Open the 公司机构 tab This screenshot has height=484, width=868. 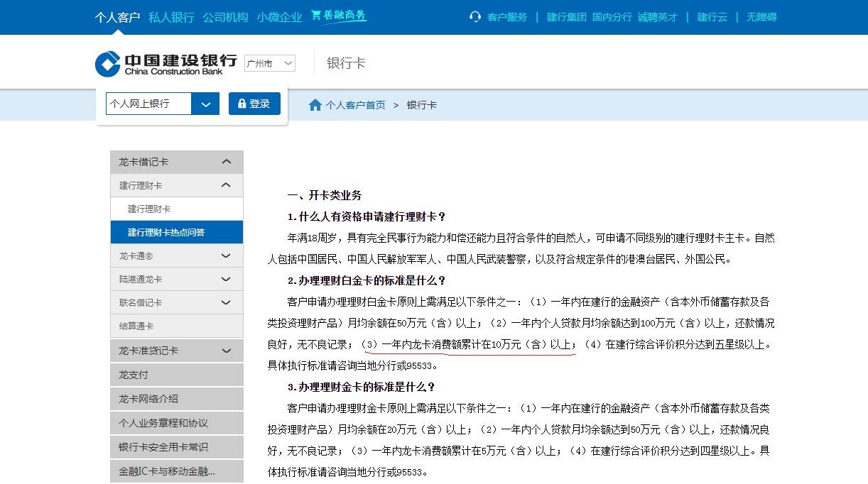[x=225, y=17]
